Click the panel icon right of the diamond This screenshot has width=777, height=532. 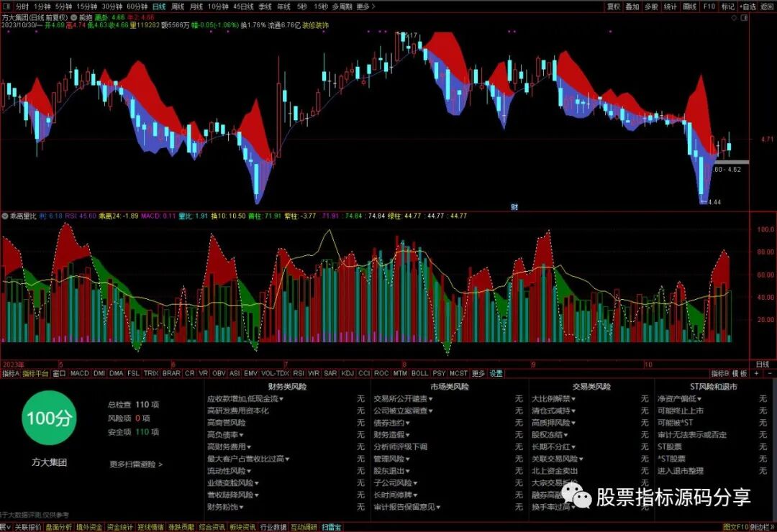point(745,18)
